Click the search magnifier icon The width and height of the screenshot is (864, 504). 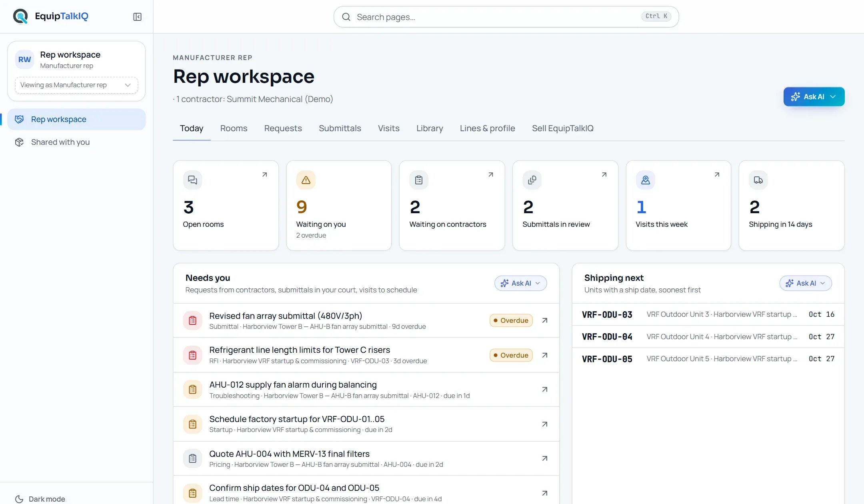(x=346, y=17)
